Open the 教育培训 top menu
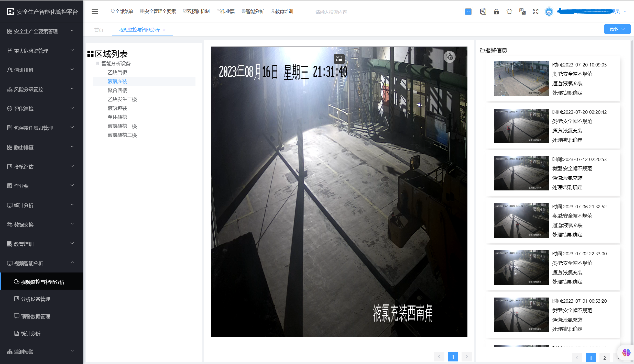Viewport: 634px width, 364px height. tap(282, 12)
